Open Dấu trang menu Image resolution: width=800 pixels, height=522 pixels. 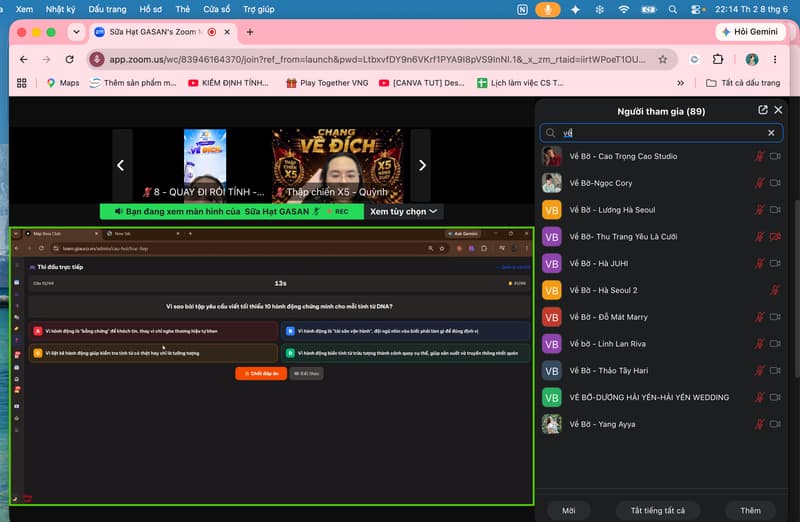tap(107, 9)
